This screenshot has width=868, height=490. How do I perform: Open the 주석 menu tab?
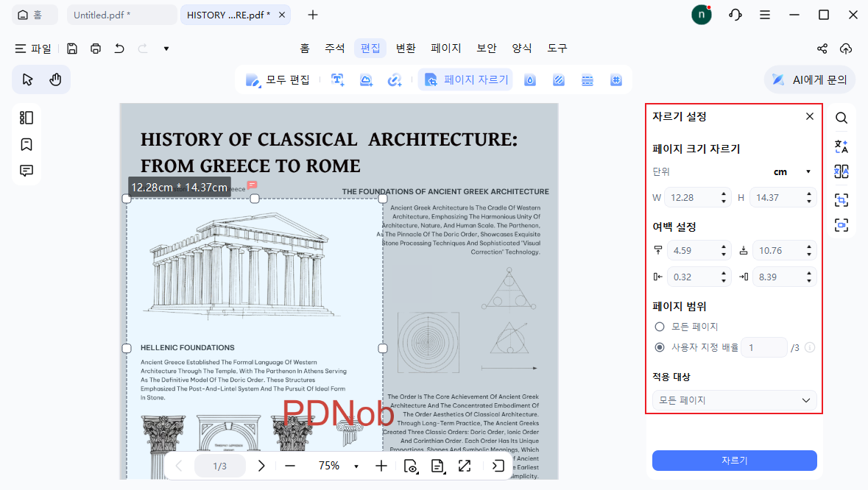[x=334, y=48]
